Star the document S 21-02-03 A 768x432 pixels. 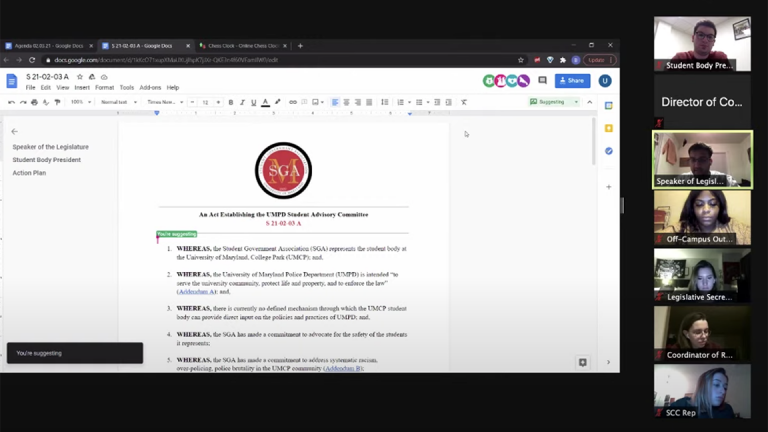click(x=80, y=77)
